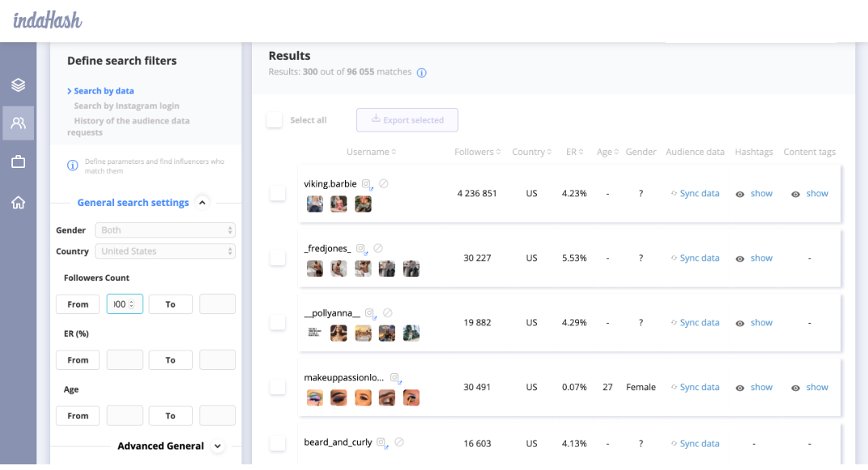Focus Followers Count To input field

pos(217,304)
